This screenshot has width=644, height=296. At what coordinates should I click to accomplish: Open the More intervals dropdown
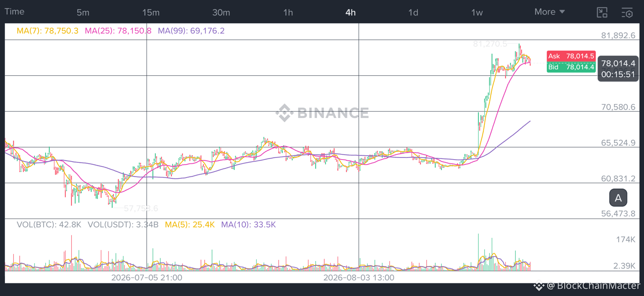coord(550,12)
